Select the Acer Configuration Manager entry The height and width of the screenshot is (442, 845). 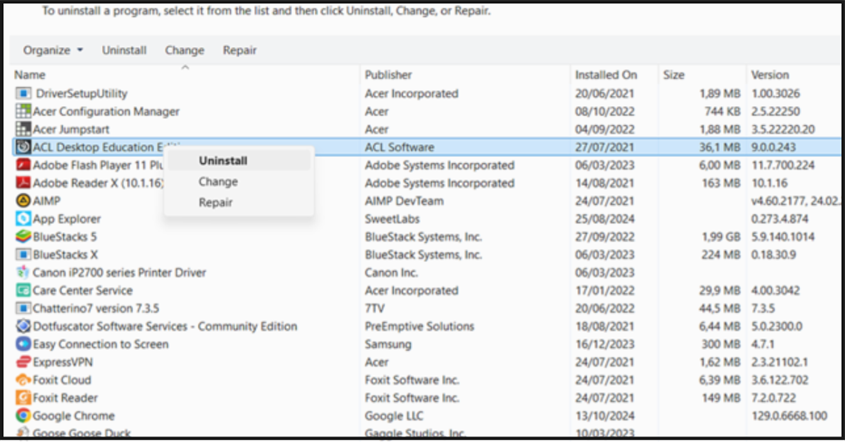click(106, 111)
